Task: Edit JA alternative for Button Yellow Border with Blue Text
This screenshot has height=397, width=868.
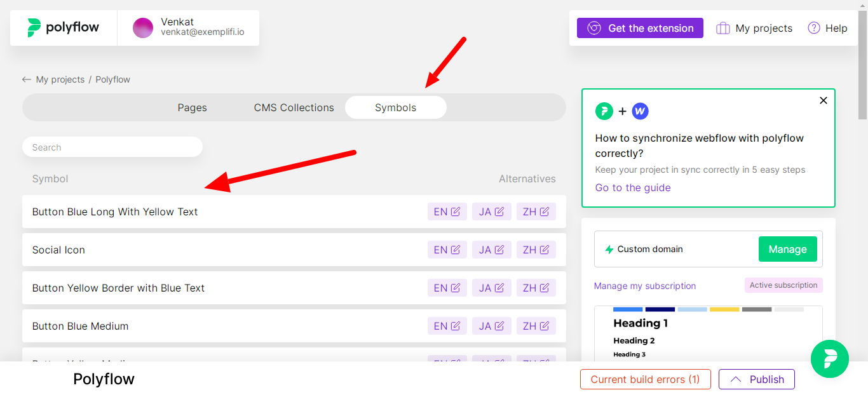Action: 492,288
